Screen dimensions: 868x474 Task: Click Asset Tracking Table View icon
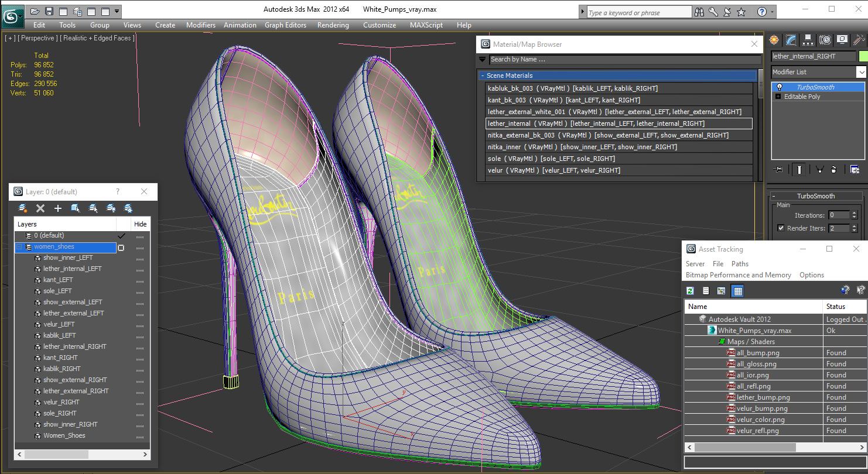[x=737, y=291]
